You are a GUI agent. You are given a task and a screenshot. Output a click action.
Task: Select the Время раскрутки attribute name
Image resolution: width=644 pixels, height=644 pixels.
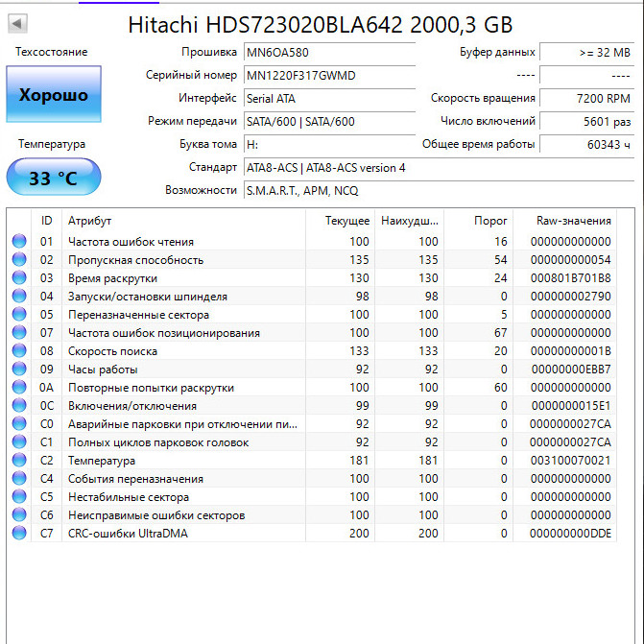pos(112,278)
